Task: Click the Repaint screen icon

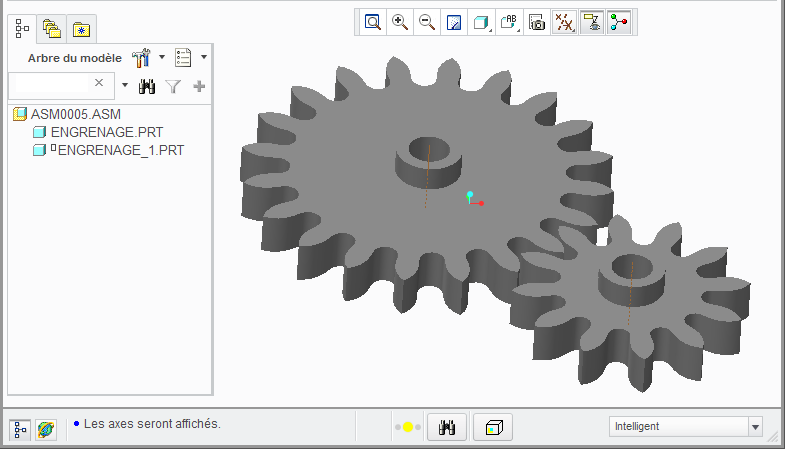Action: (x=454, y=22)
